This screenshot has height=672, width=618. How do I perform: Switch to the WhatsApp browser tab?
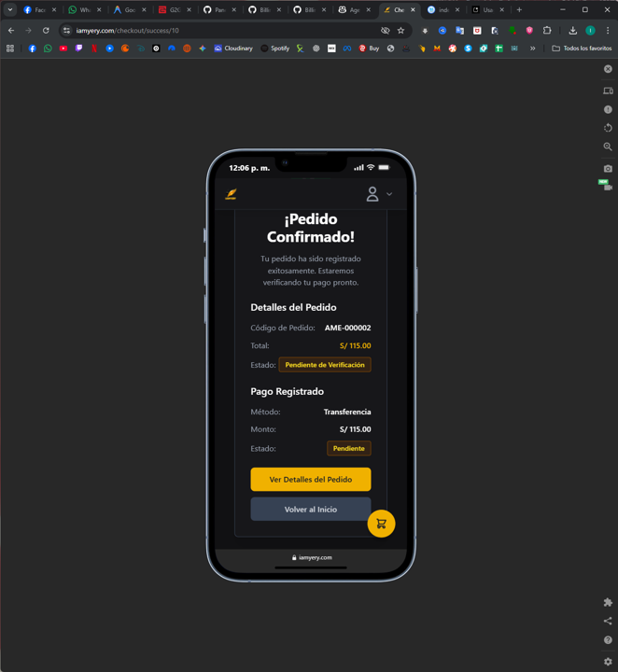(79, 9)
